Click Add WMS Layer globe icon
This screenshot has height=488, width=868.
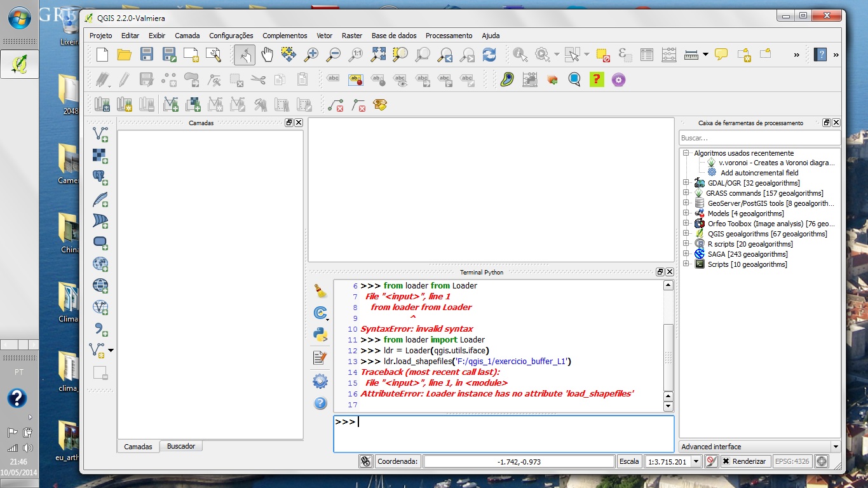tap(100, 264)
